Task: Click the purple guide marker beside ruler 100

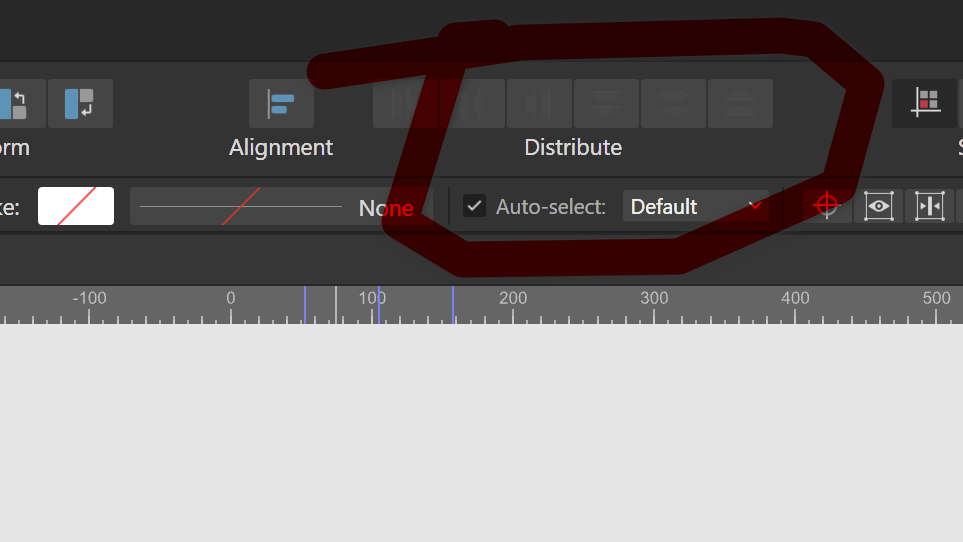Action: click(379, 305)
